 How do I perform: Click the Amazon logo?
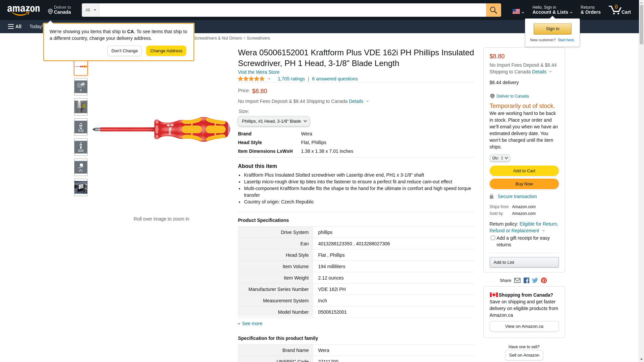click(x=23, y=10)
